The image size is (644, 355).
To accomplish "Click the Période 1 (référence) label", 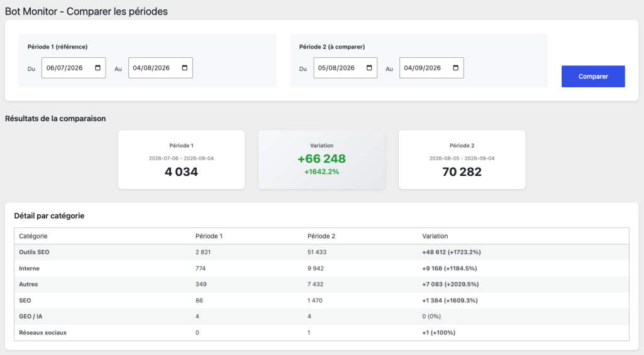I will coord(57,46).
